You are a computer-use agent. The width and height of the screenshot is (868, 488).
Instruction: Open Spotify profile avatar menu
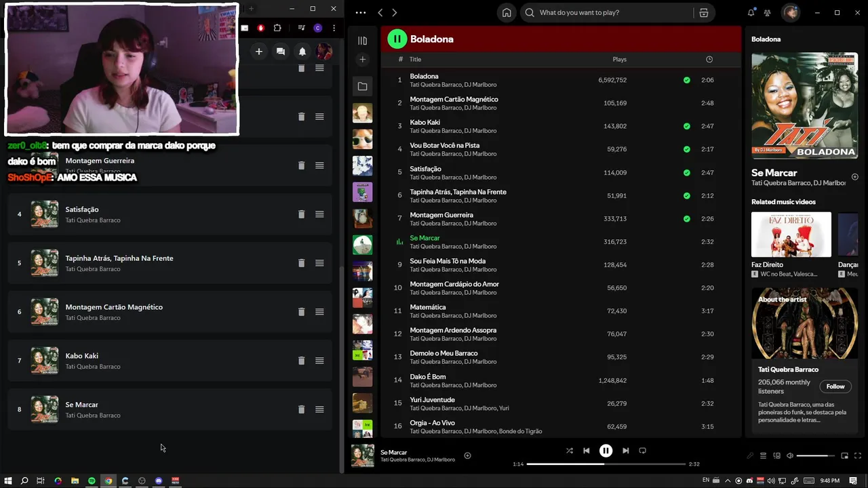pyautogui.click(x=791, y=12)
